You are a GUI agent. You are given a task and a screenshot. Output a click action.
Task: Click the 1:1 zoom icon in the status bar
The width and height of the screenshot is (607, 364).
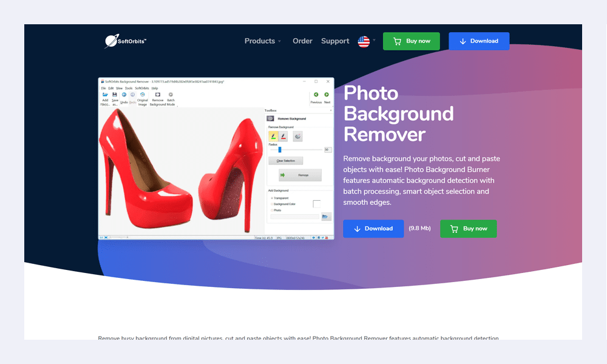tap(101, 237)
